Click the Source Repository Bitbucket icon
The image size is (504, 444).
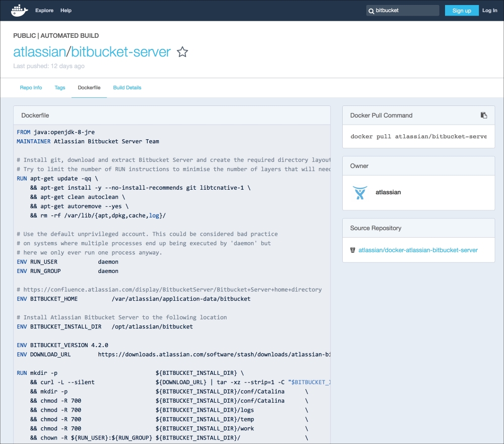[352, 250]
